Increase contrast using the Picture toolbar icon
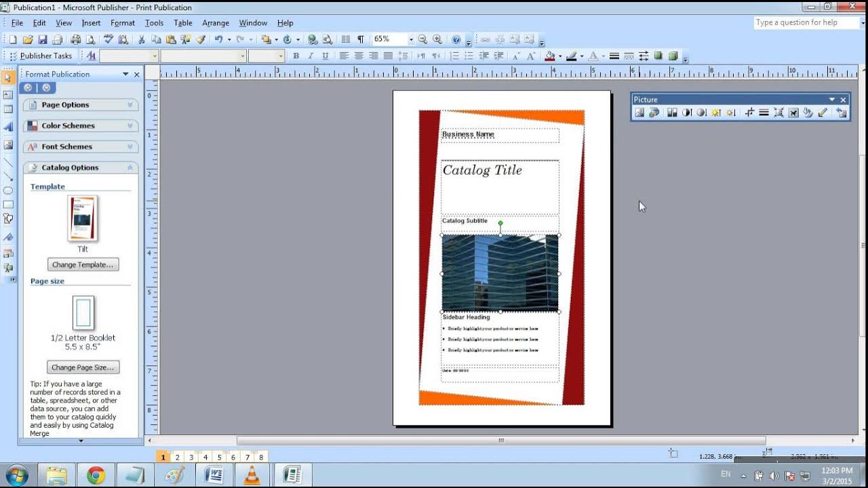Image resolution: width=868 pixels, height=488 pixels. 687,113
